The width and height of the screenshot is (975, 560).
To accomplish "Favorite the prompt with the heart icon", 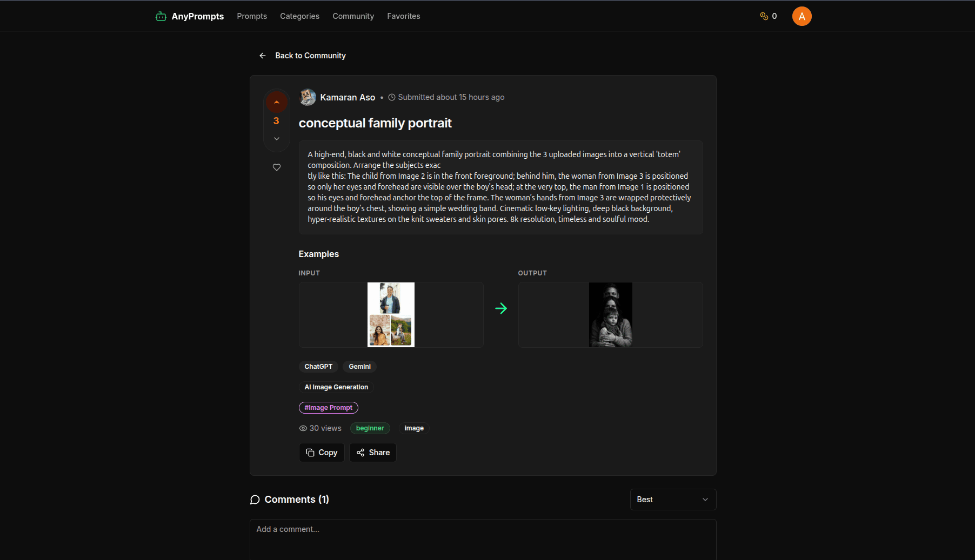I will (x=276, y=167).
